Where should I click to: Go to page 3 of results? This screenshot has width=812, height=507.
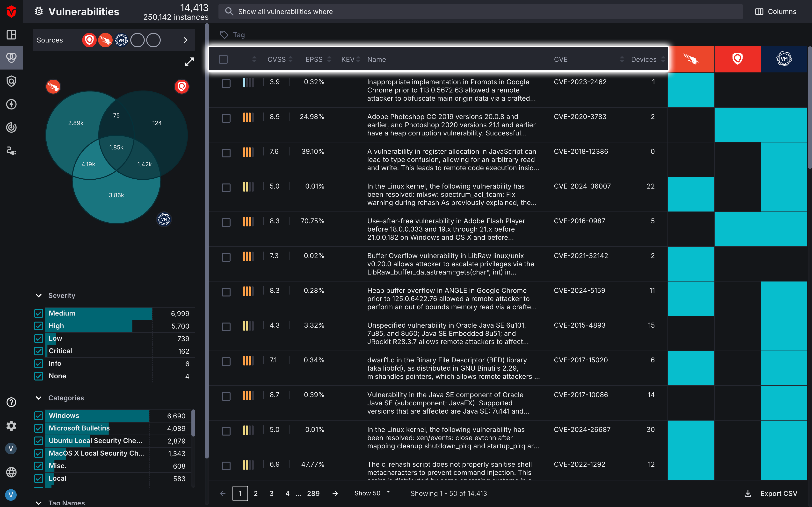click(x=271, y=493)
